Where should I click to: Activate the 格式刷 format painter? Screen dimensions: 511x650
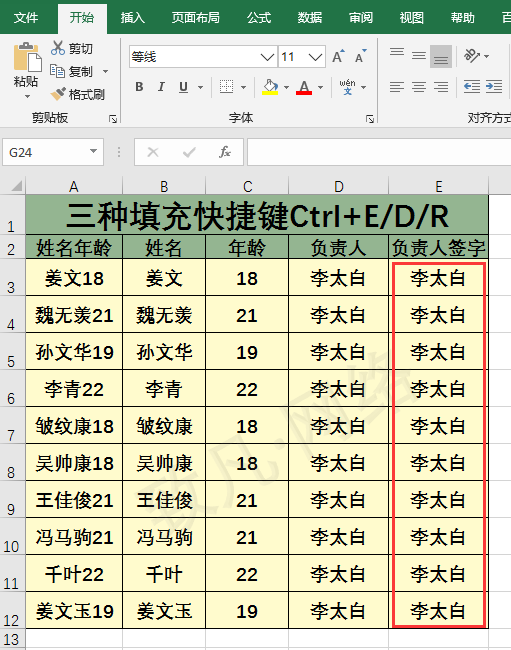click(58, 94)
